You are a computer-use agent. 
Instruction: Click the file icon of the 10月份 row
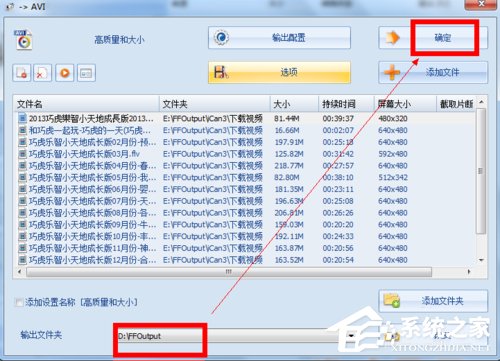click(22, 236)
